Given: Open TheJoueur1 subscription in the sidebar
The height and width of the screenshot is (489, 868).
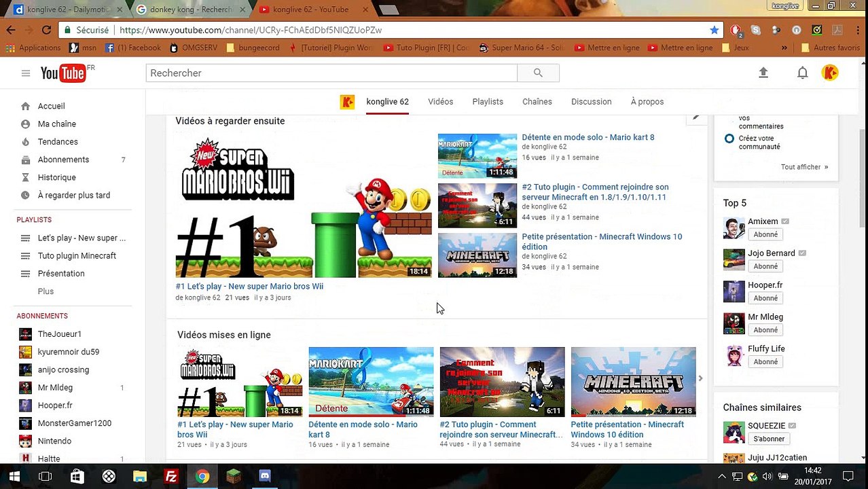Looking at the screenshot, I should [60, 334].
